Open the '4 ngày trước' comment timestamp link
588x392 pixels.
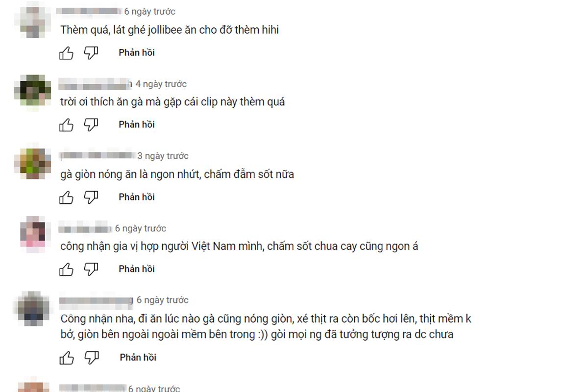(x=161, y=84)
